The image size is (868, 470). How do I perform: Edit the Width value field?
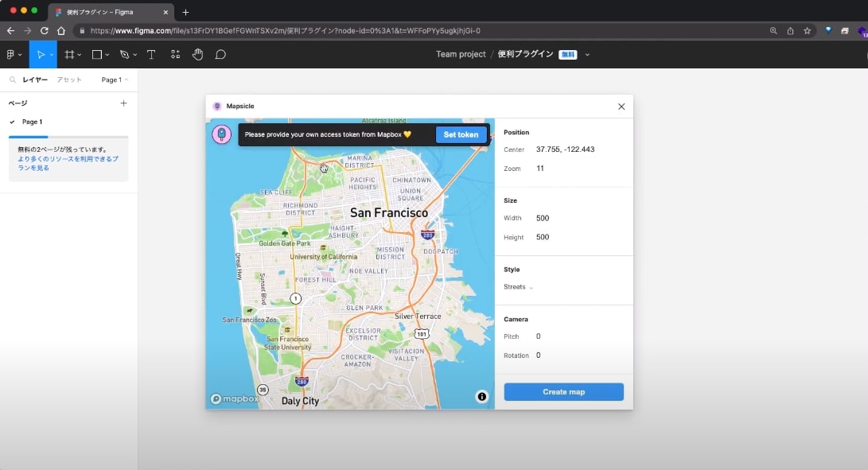click(x=543, y=218)
